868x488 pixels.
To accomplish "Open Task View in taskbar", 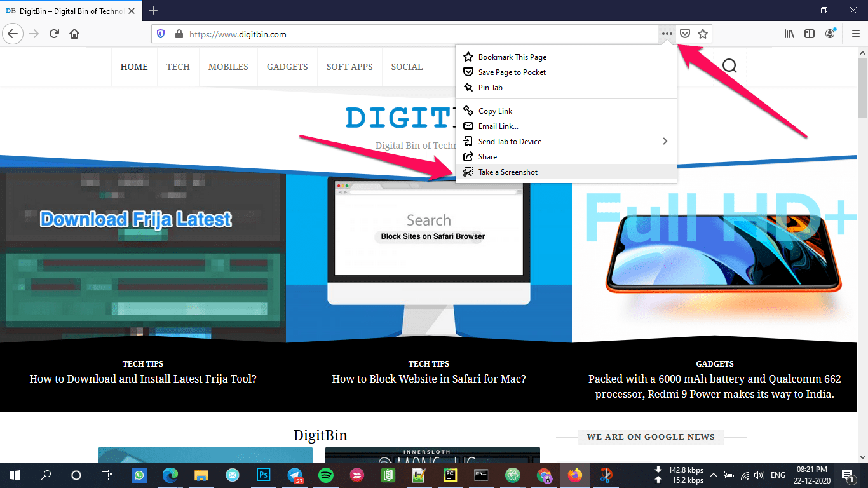I will coord(107,475).
